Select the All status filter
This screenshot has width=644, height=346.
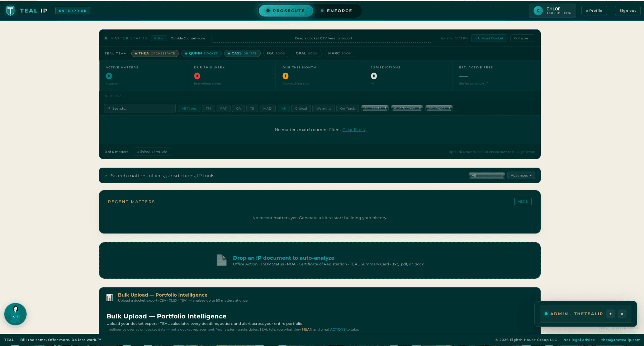(x=284, y=109)
